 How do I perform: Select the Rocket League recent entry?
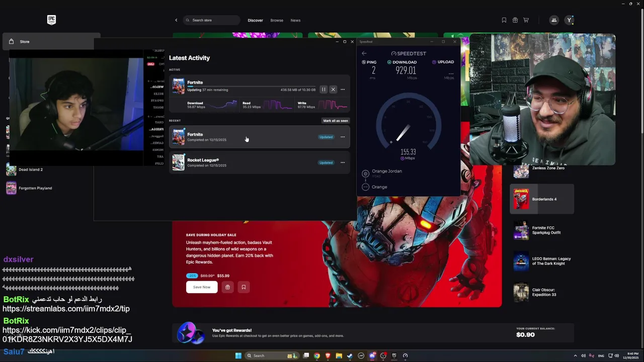tap(259, 162)
